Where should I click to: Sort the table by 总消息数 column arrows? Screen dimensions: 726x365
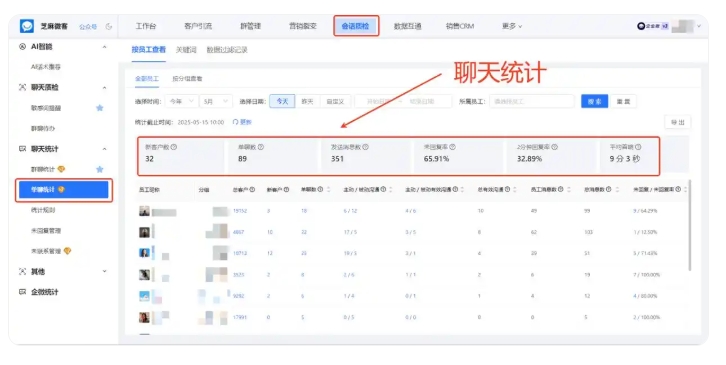[x=617, y=189]
